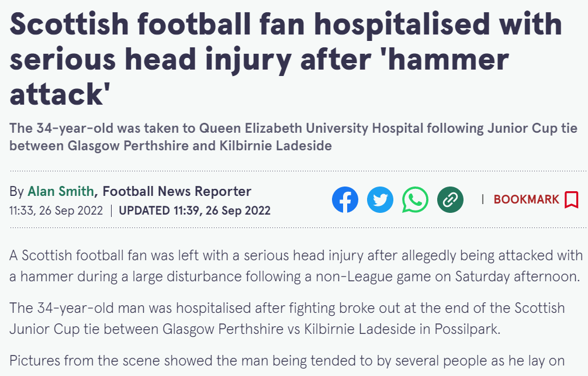Click the red bookmark ribbon icon

(x=572, y=199)
